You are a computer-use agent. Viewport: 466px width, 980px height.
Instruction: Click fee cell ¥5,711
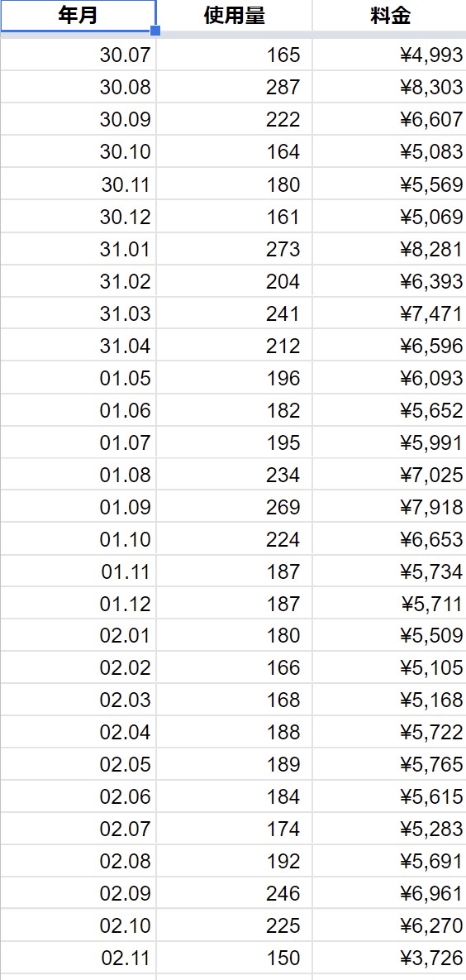(390, 603)
